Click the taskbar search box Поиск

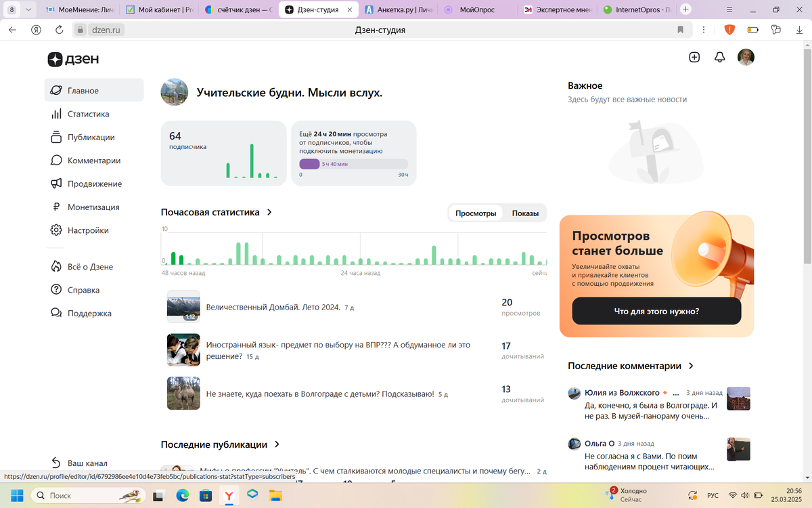click(x=88, y=496)
